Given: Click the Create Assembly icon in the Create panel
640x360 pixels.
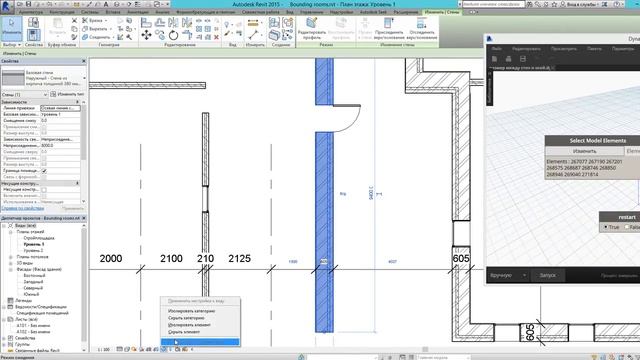Looking at the screenshot, I should point(274,22).
